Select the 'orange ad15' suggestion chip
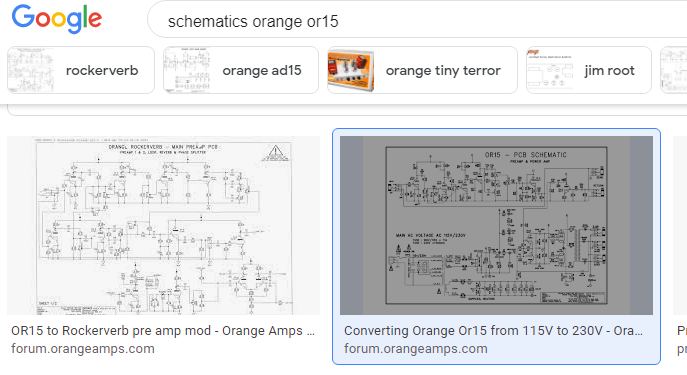The image size is (687, 375). pyautogui.click(x=241, y=70)
